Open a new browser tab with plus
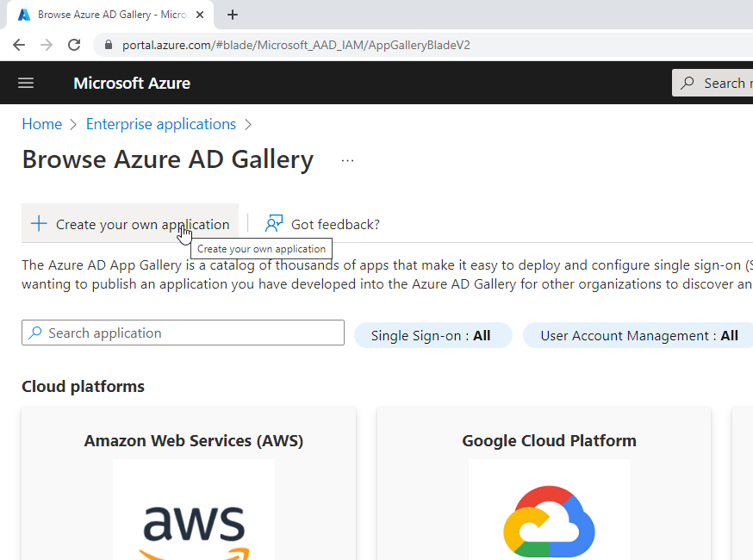Screen dimensions: 753x560 233,15
